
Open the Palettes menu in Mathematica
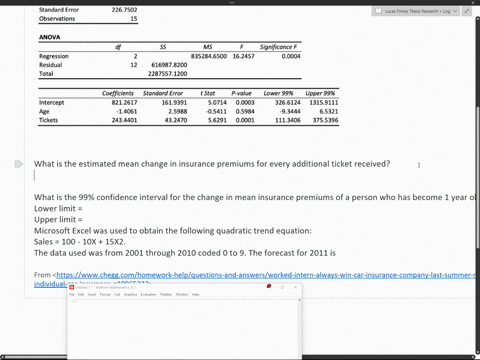click(166, 294)
